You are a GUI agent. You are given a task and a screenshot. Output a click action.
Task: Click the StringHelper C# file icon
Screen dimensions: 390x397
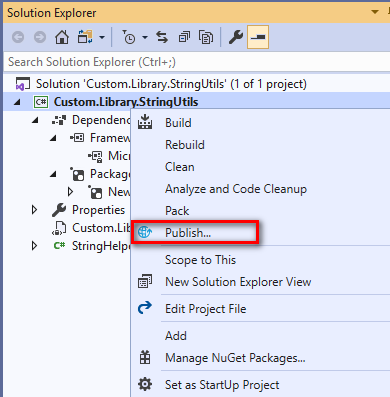[x=59, y=246]
